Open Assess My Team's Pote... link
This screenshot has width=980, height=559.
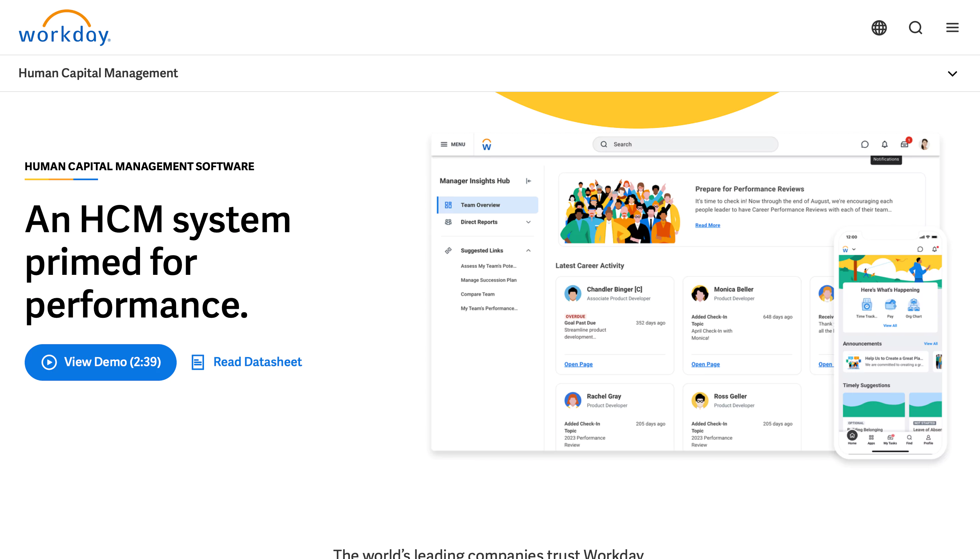(x=488, y=266)
